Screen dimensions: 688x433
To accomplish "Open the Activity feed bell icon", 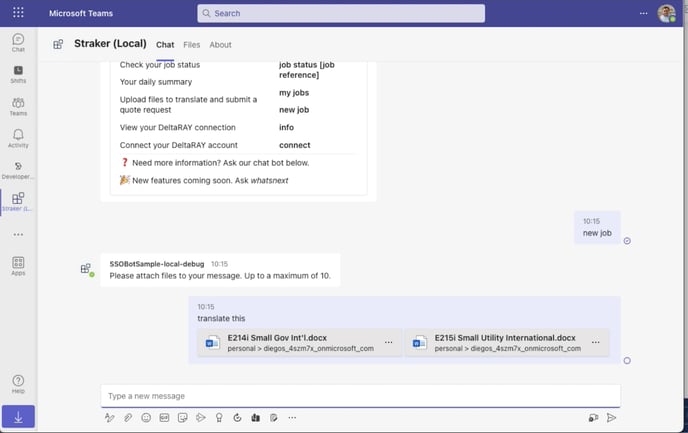I will 18,138.
